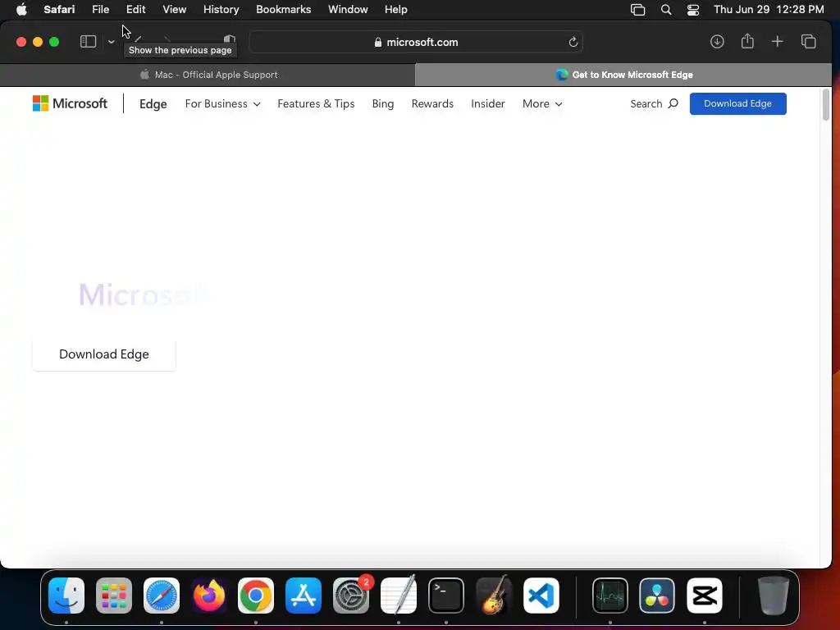Open System Settings from the Dock
The image size is (840, 630).
tap(351, 596)
